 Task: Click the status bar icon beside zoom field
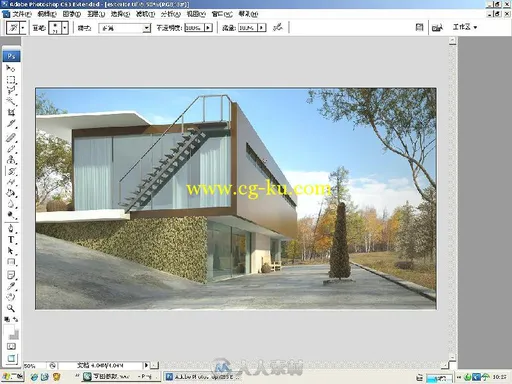tap(53, 366)
